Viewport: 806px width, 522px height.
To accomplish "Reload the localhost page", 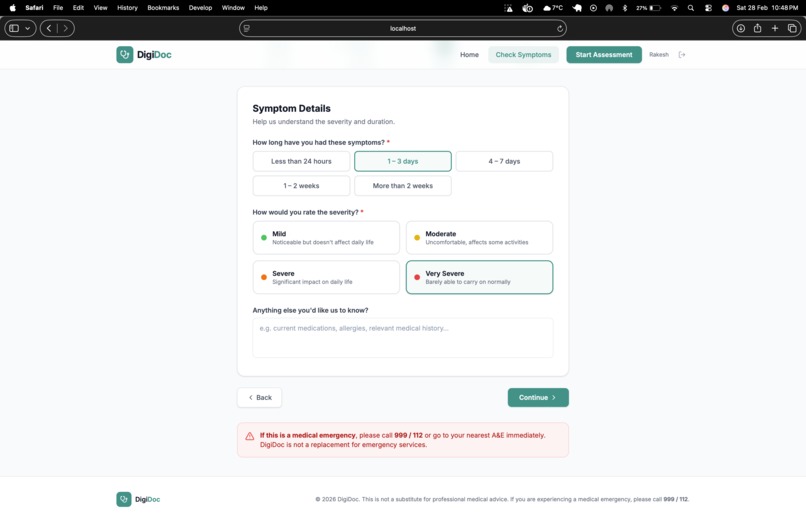I will (x=560, y=28).
